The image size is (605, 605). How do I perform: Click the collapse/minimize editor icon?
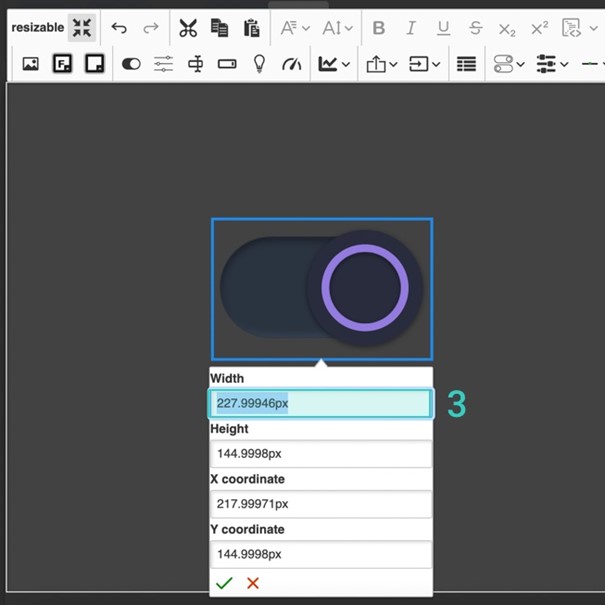coord(81,28)
